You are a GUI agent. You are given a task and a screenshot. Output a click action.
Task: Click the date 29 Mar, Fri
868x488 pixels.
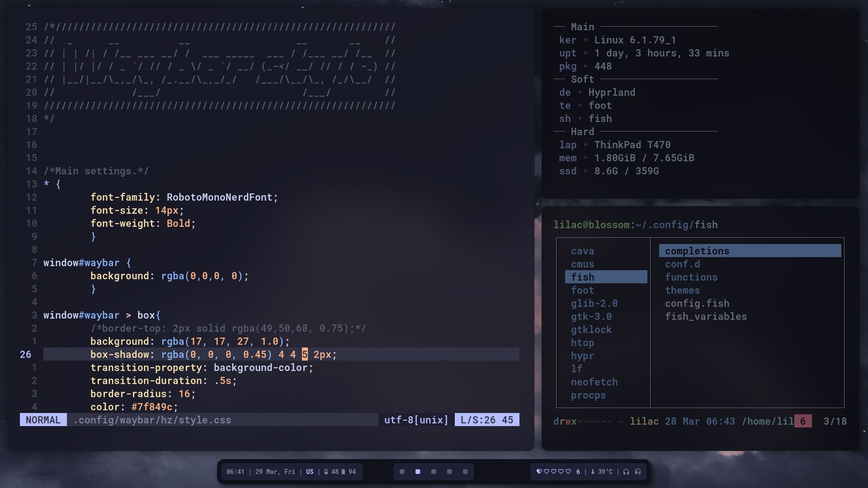tap(275, 472)
